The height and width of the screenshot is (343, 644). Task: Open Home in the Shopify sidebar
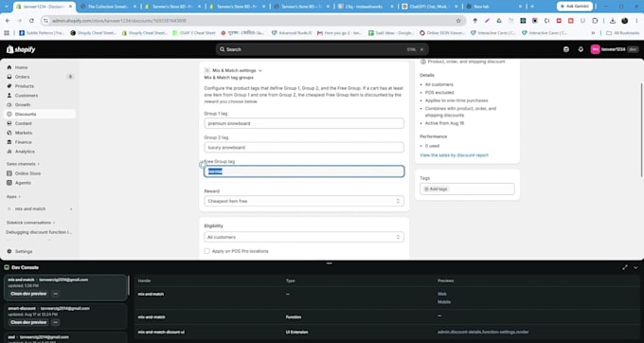coord(21,67)
